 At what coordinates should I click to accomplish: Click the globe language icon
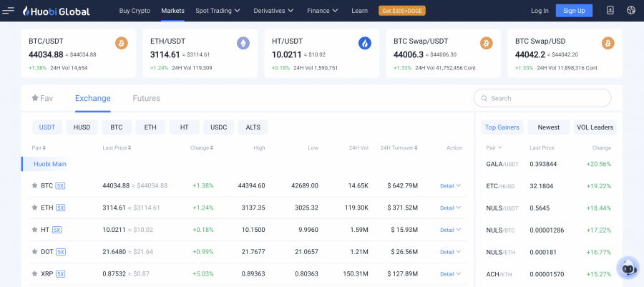point(630,11)
